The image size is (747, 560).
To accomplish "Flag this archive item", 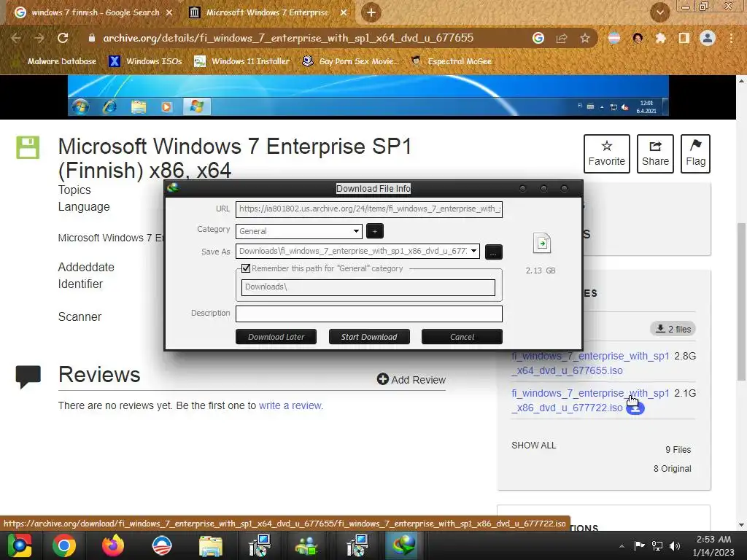I will click(695, 153).
